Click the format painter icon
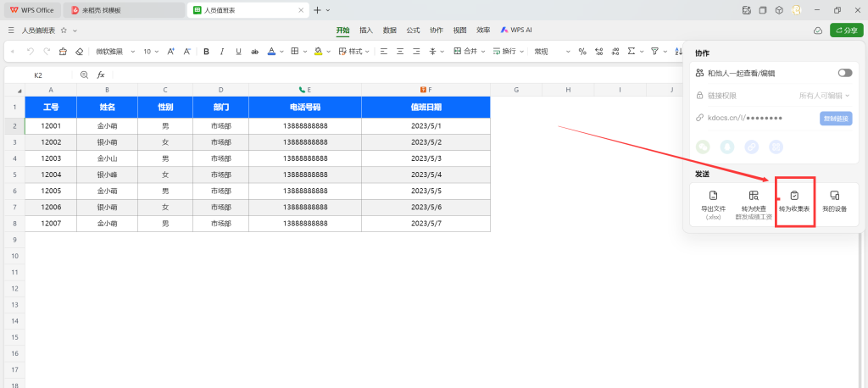Viewport: 868px width, 388px height. point(63,52)
